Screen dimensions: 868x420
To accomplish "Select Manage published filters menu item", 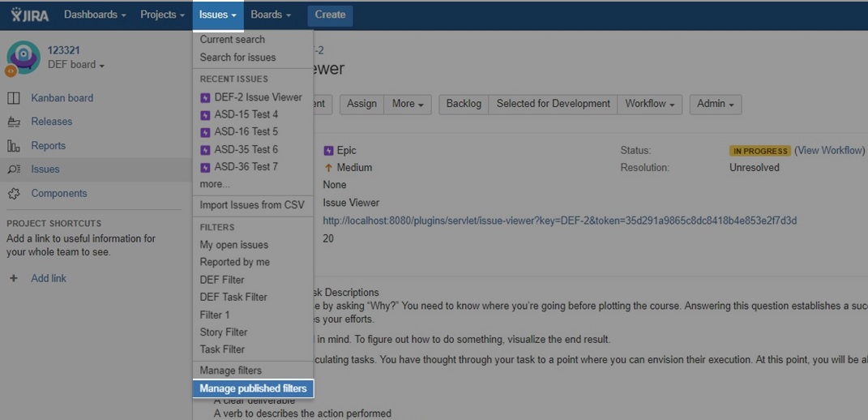I will 253,388.
